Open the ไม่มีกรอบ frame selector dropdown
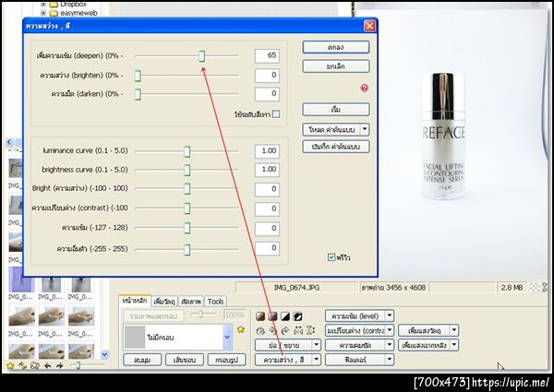This screenshot has width=554, height=392. 227,337
